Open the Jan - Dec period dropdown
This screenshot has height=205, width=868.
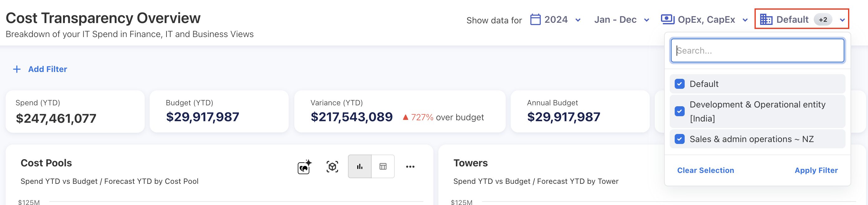(x=646, y=20)
